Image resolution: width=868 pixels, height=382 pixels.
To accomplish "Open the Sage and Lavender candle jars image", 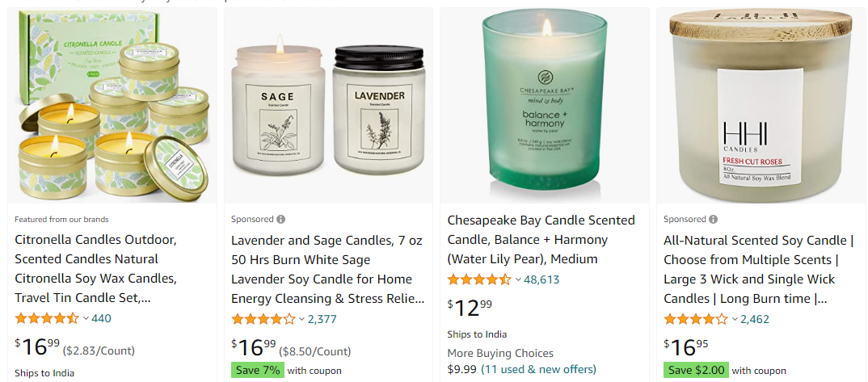I will (328, 106).
